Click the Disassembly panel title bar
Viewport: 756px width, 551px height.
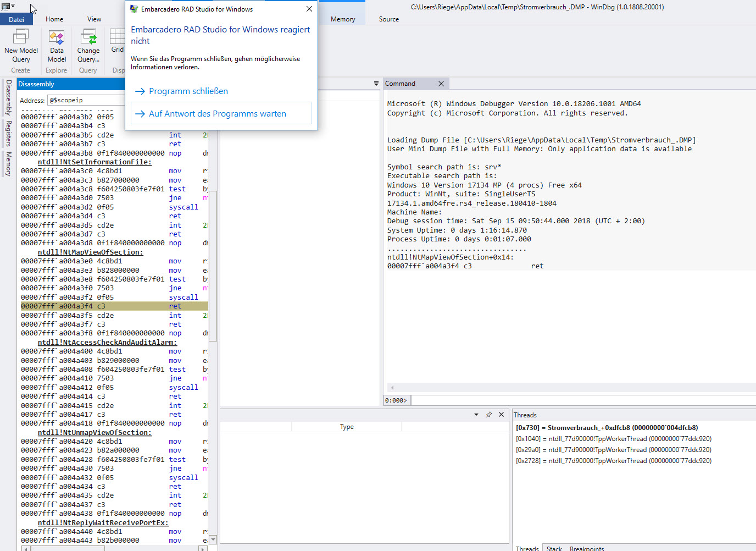coord(71,84)
